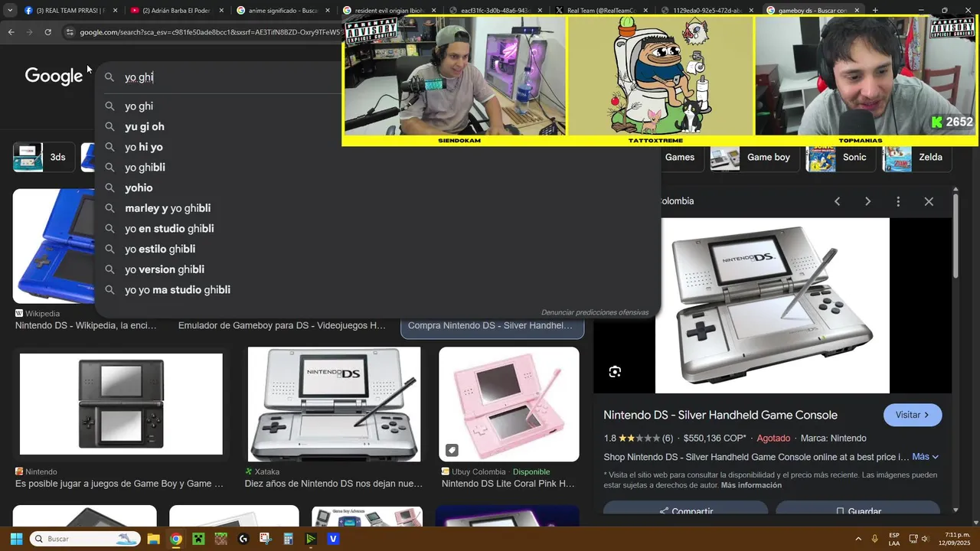Switch to the 'anime significado' search tab
Screen dimensions: 980x551
pyautogui.click(x=282, y=10)
